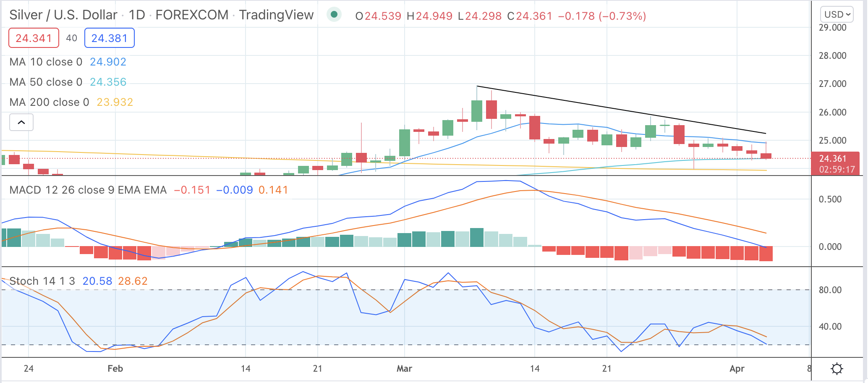This screenshot has height=383, width=868.
Task: Collapse the indicator legend with chevron button
Action: [21, 122]
